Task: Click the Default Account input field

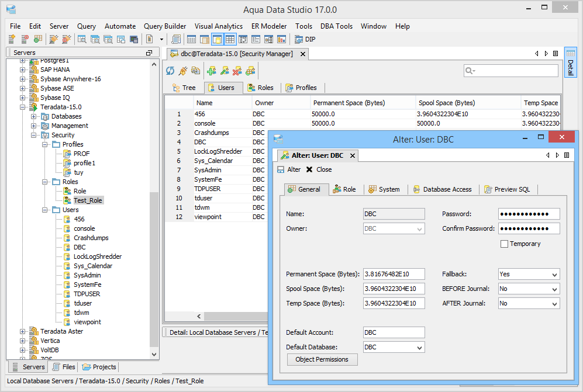Action: click(394, 332)
